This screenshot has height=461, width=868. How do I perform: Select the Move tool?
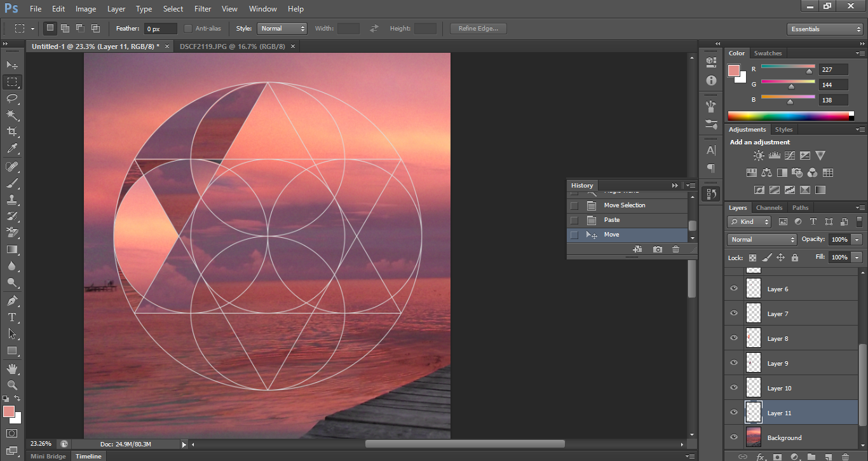click(12, 65)
